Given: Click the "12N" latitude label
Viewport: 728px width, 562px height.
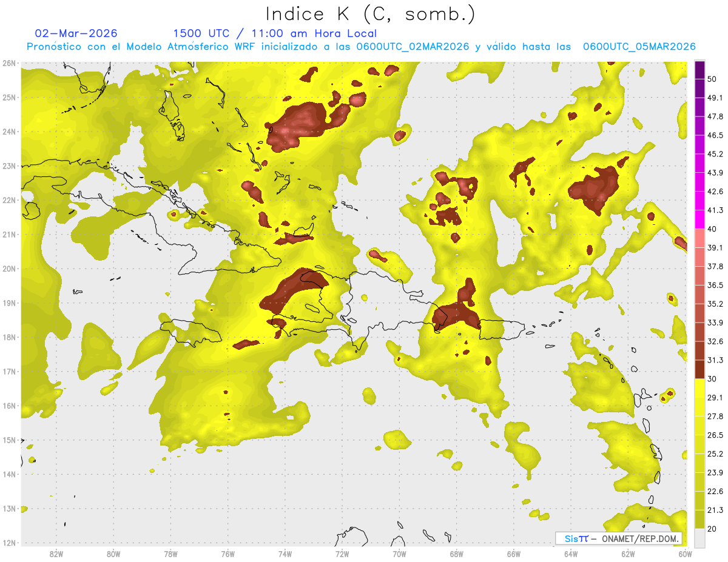Looking at the screenshot, I should click(x=9, y=543).
